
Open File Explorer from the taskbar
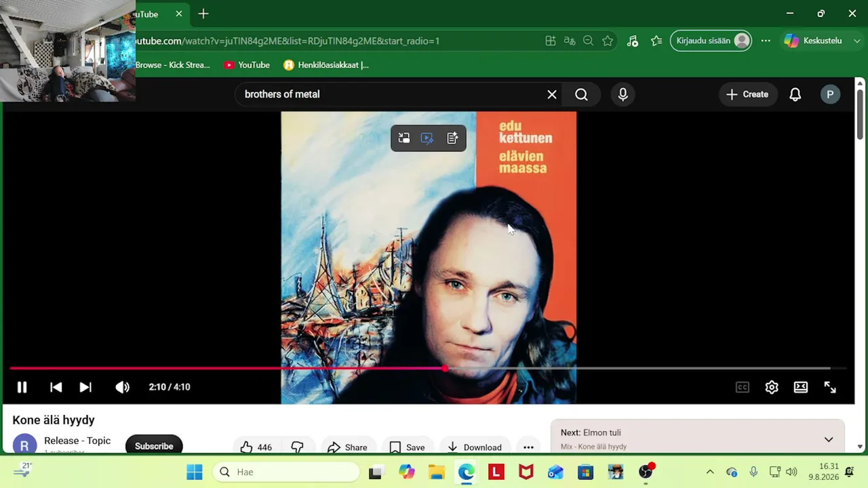[436, 472]
